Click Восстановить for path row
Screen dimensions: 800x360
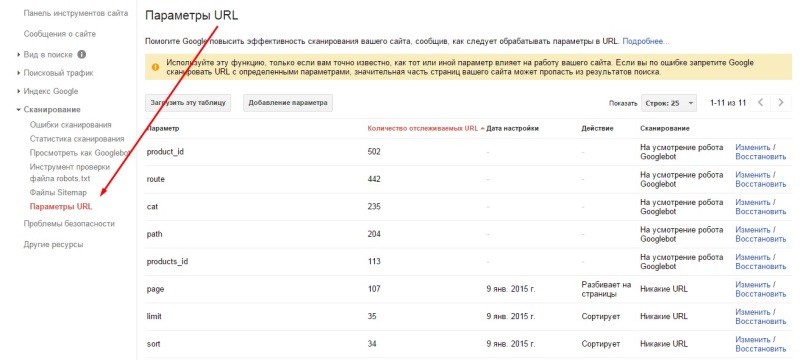(761, 239)
